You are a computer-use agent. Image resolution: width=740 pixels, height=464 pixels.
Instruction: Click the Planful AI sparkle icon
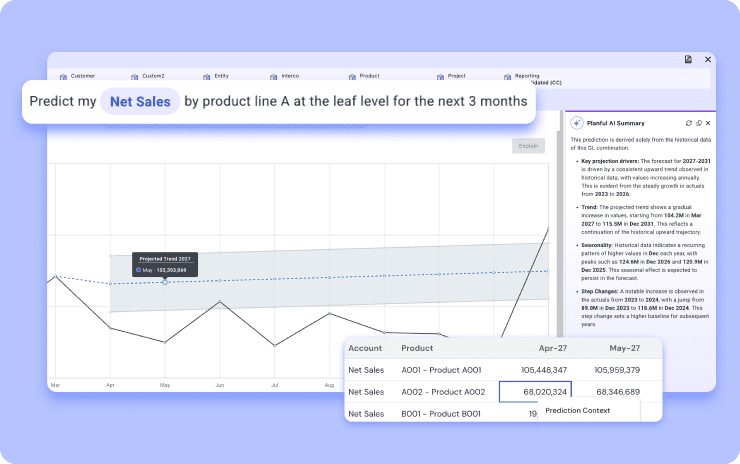(x=577, y=122)
